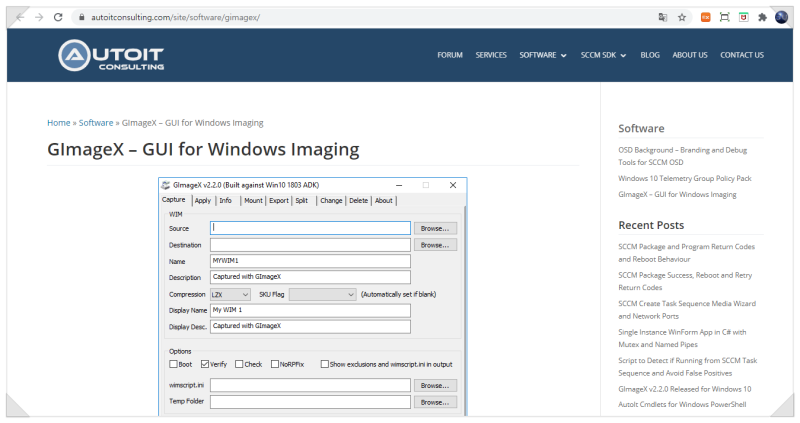Enable the Check checkbox
This screenshot has width=800, height=423.
point(239,364)
